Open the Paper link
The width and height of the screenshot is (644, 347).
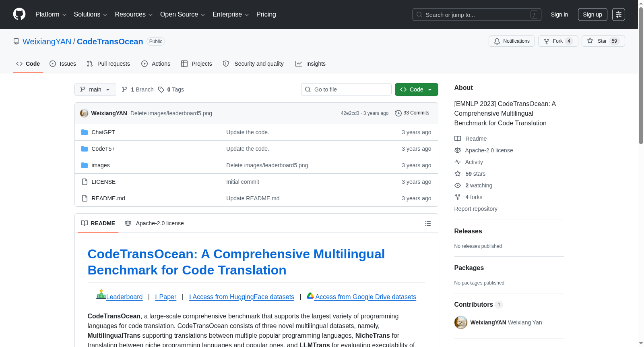(x=166, y=297)
